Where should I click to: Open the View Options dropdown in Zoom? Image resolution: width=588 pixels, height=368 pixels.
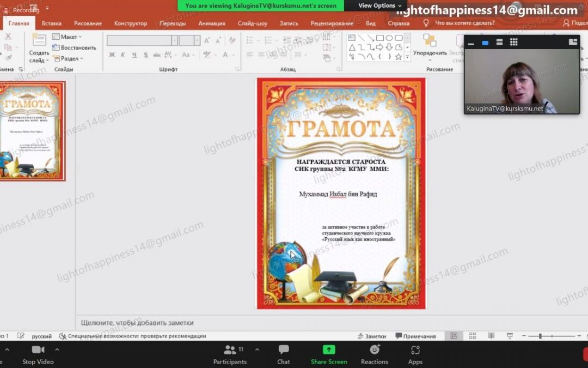click(378, 5)
